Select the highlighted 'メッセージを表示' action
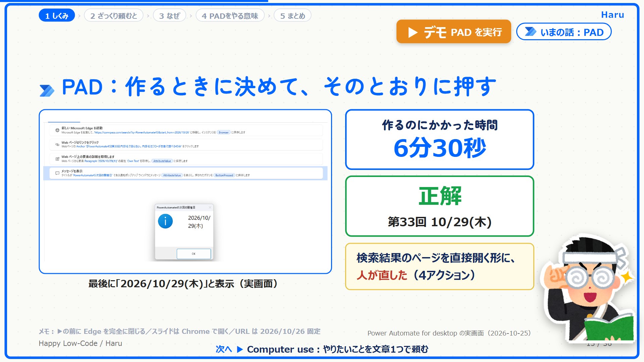 pyautogui.click(x=186, y=173)
